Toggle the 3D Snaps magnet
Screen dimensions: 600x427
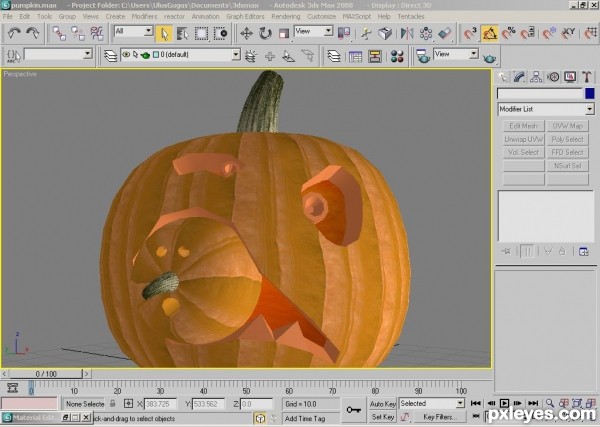tap(470, 33)
